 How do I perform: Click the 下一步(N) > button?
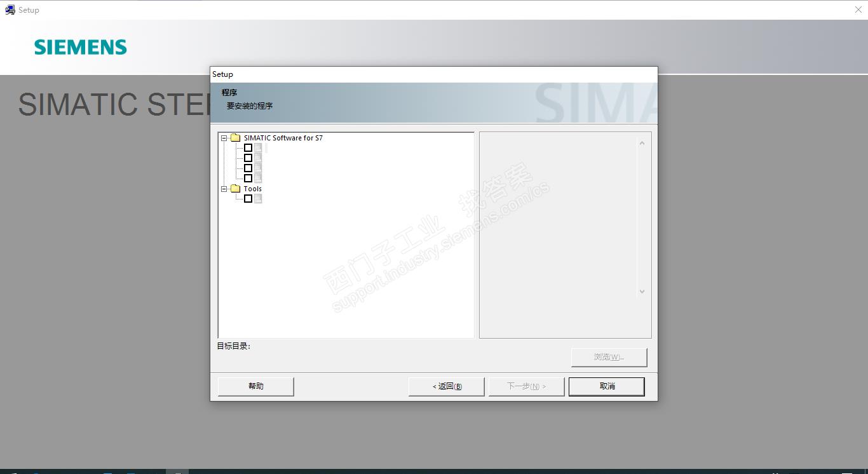[527, 386]
